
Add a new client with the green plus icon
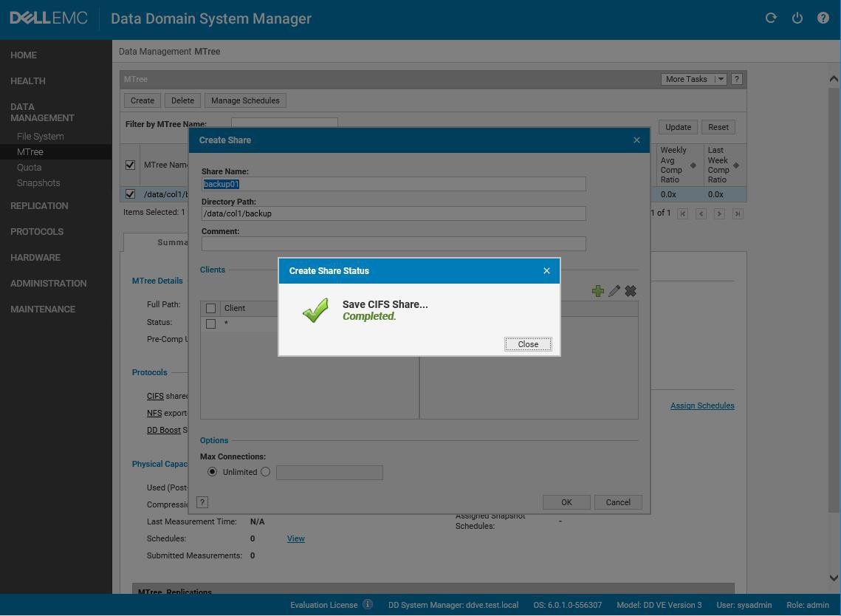[599, 291]
